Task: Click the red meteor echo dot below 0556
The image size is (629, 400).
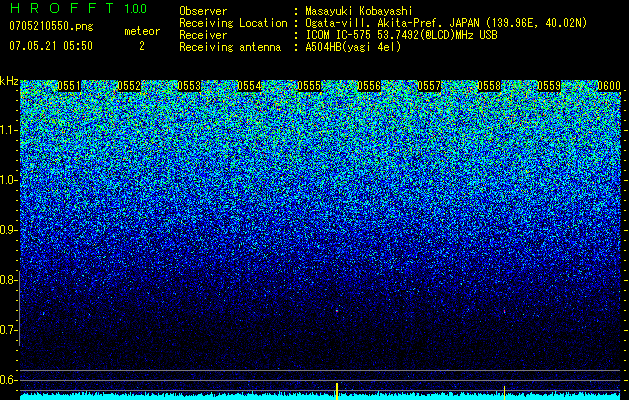Action: 337,311
